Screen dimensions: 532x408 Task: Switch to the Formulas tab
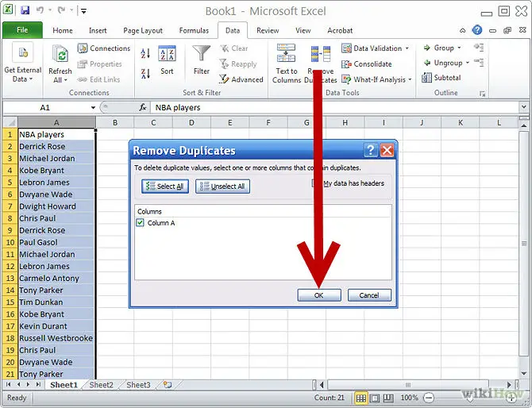click(194, 30)
